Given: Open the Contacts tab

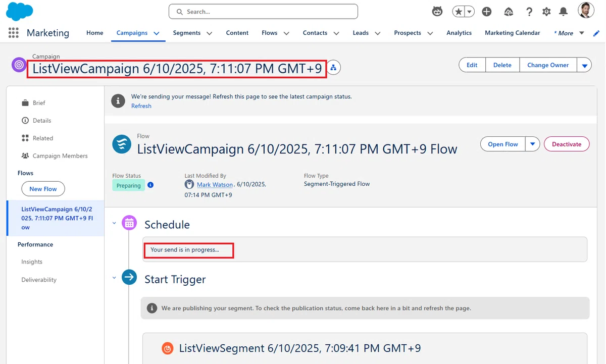Looking at the screenshot, I should 315,33.
